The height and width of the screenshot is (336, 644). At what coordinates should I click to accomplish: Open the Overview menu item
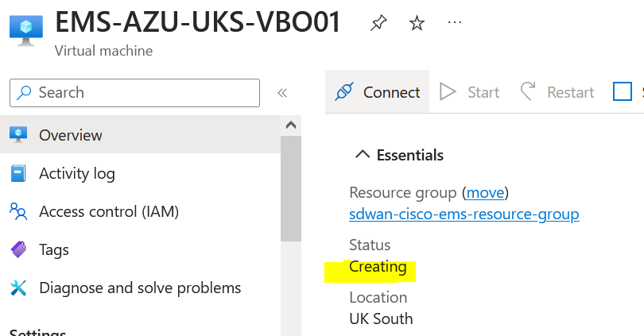(x=140, y=134)
